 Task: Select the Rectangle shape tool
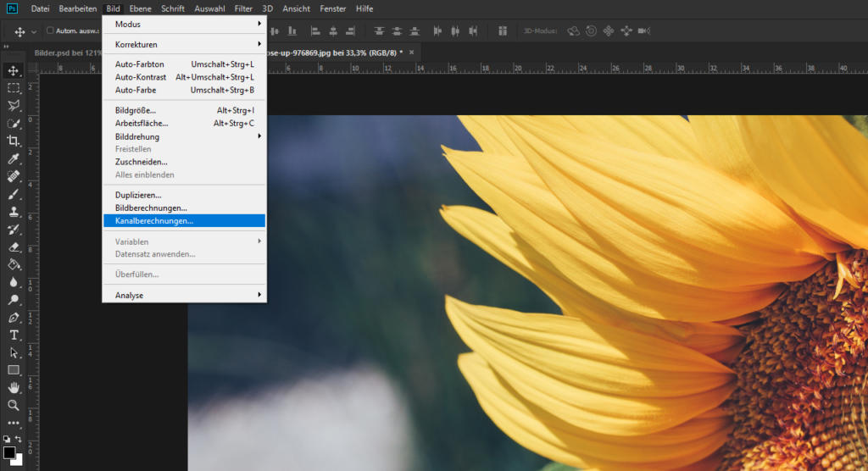[x=14, y=370]
